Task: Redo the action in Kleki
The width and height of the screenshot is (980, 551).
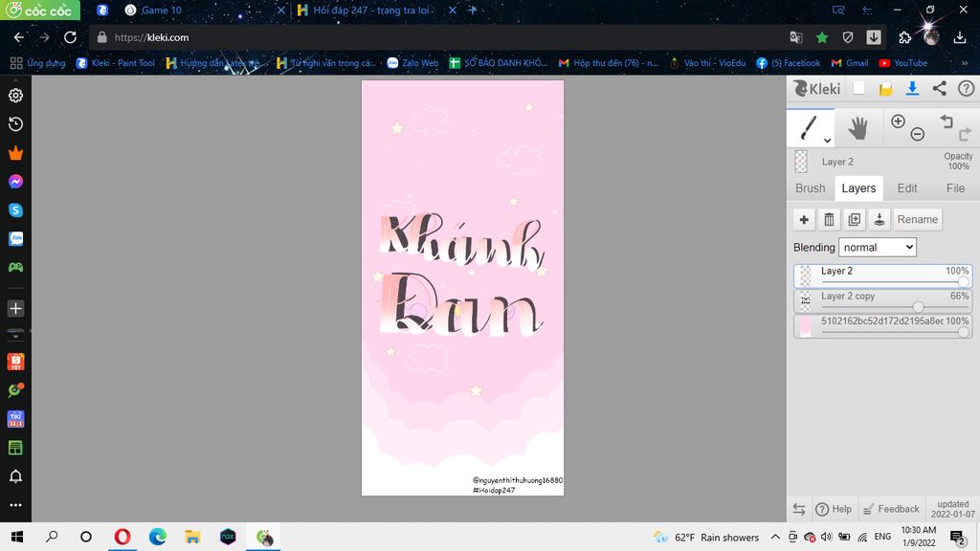Action: coord(965,134)
